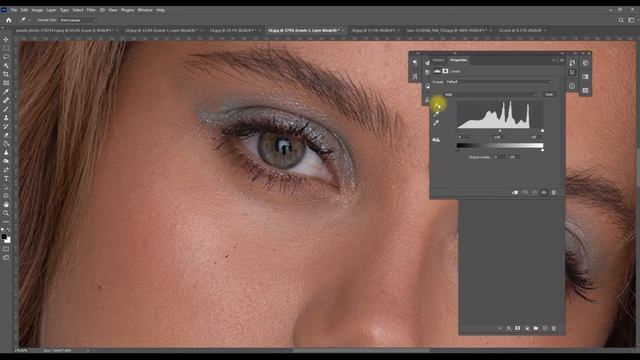
Task: Open the Edit Toolbar three-dots button
Action: pyautogui.click(x=6, y=222)
